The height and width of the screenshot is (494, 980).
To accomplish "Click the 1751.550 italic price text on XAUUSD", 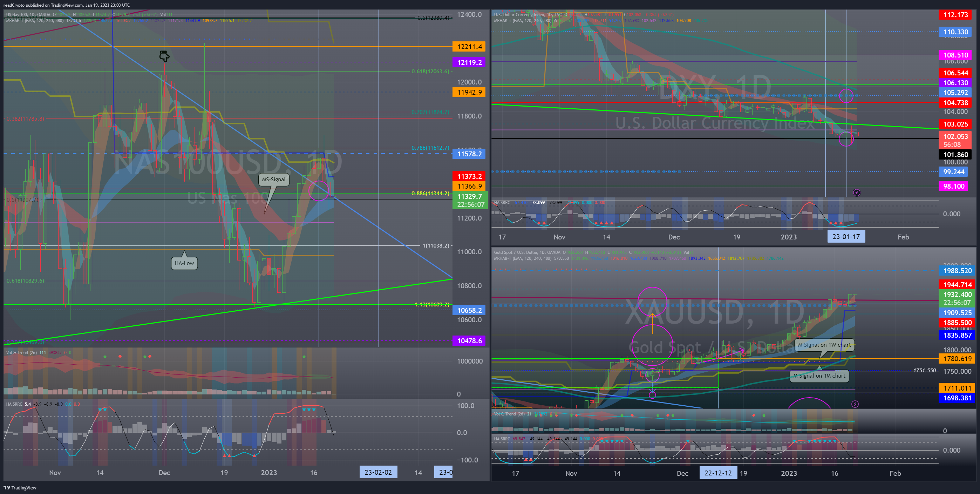I will 925,370.
